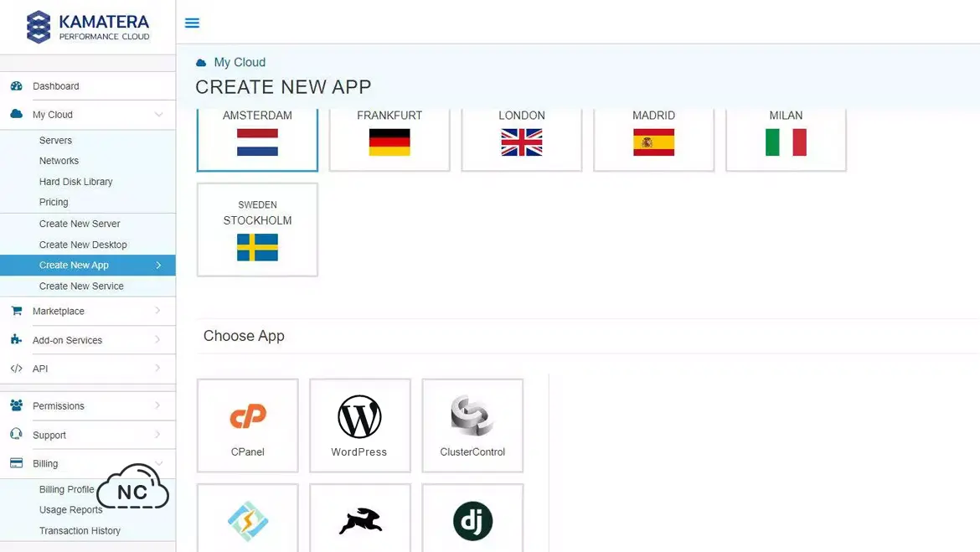Click the Billing menu label
Image resolution: width=980 pixels, height=552 pixels.
pos(45,464)
